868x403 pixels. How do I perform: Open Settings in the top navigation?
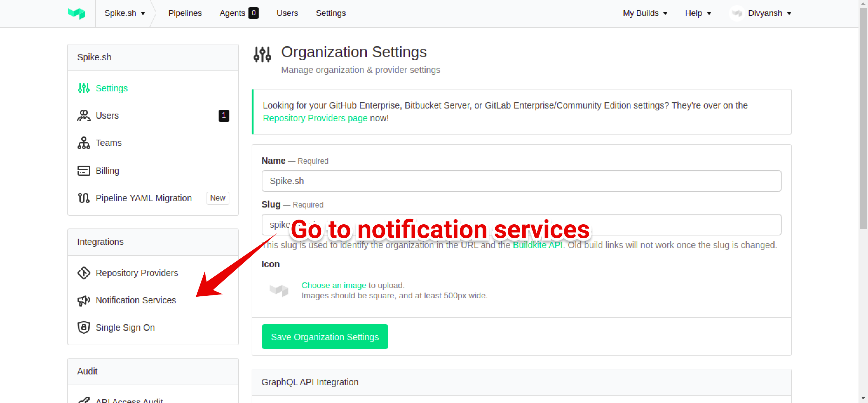[x=330, y=13]
